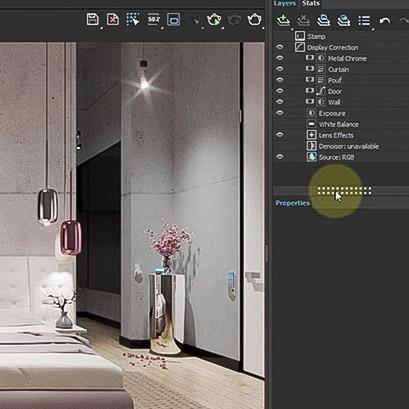Select the Curtain layer name
Image resolution: width=409 pixels, height=409 pixels.
pyautogui.click(x=338, y=69)
